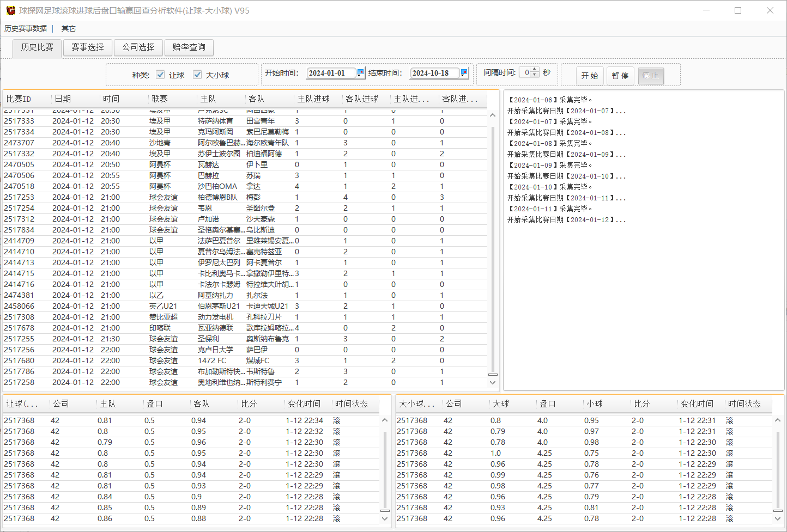This screenshot has height=532, width=787.
Task: Switch to 历史比赛 tab
Action: tap(37, 47)
